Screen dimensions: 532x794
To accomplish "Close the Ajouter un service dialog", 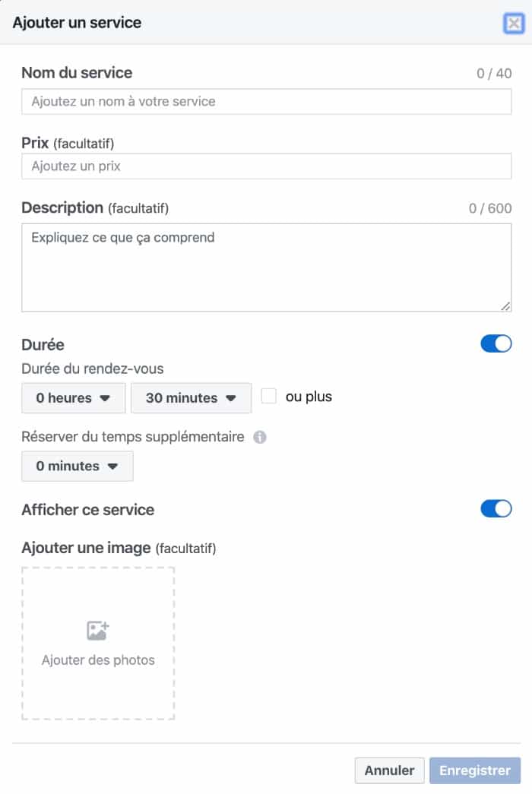I will click(514, 24).
